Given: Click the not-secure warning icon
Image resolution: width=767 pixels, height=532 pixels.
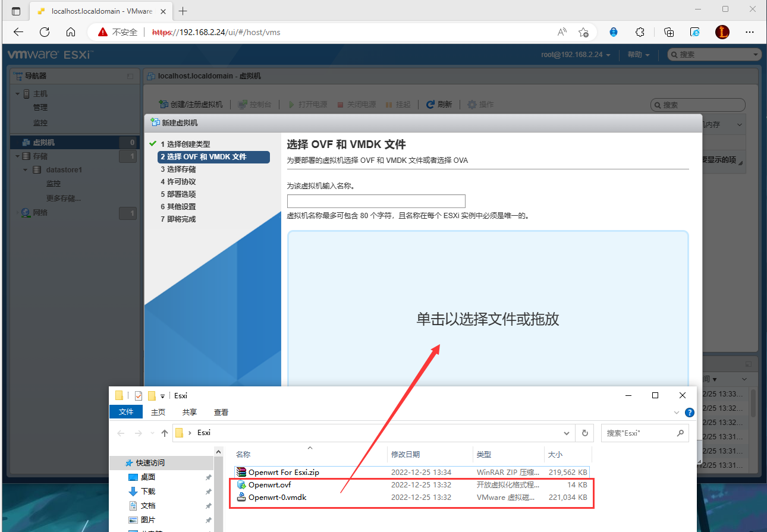Looking at the screenshot, I should tap(103, 32).
